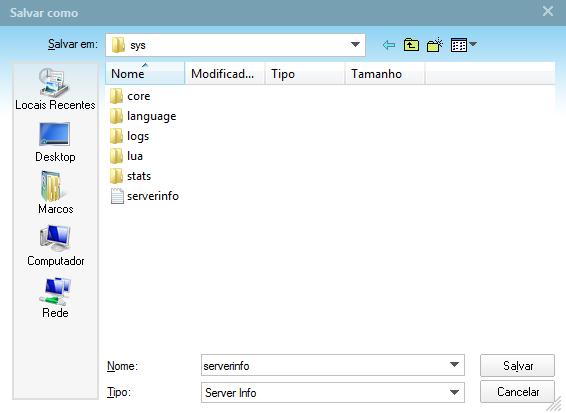Go up one folder level
The image size is (566, 413).
point(411,45)
